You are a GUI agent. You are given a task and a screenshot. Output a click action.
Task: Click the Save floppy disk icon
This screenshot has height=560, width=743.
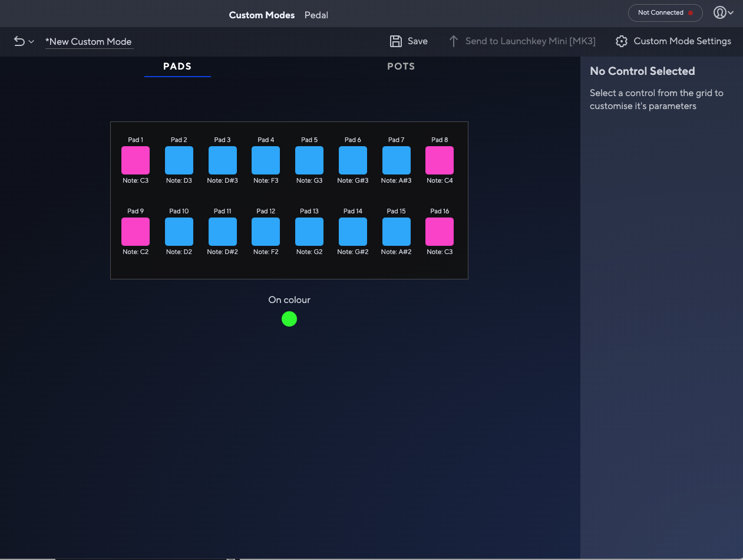pos(396,41)
